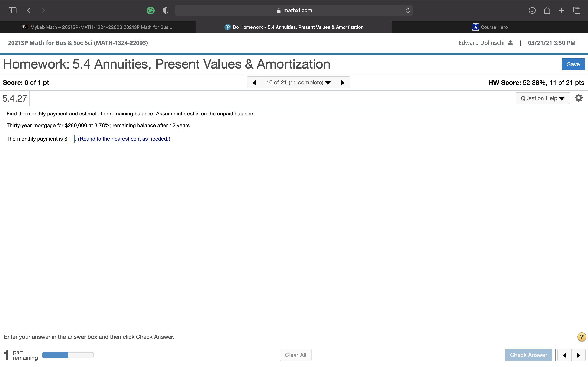This screenshot has width=588, height=367.
Task: Click the yellow help question mark icon
Action: coord(581,337)
